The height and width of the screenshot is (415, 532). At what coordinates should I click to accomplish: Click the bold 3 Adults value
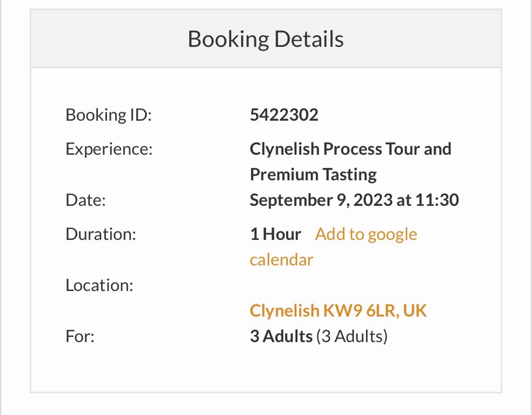281,337
